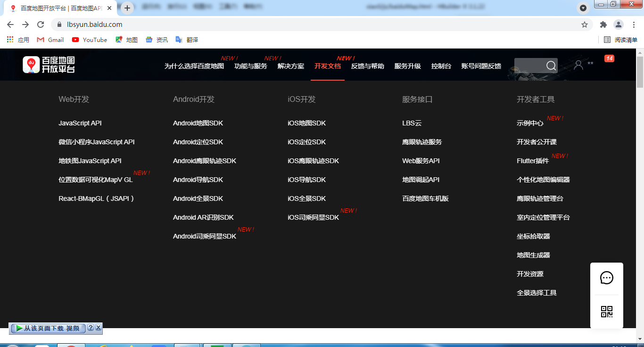Open the chat support bubble icon

tap(606, 278)
